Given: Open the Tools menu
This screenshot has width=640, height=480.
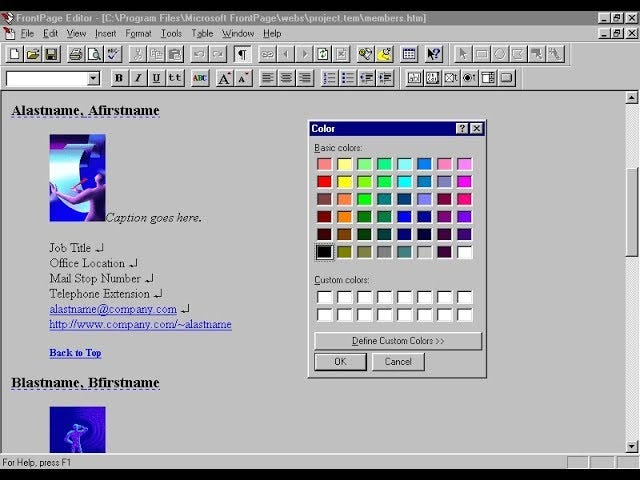Looking at the screenshot, I should tap(171, 33).
